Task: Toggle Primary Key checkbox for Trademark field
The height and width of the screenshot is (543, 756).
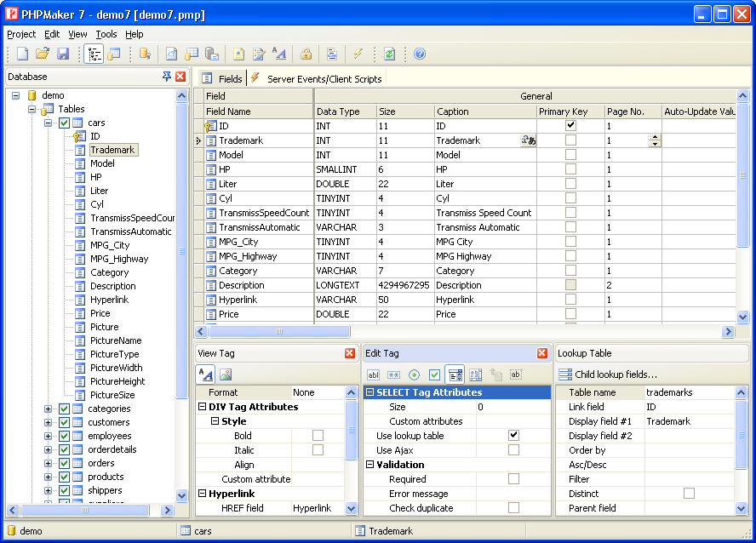Action: [570, 140]
